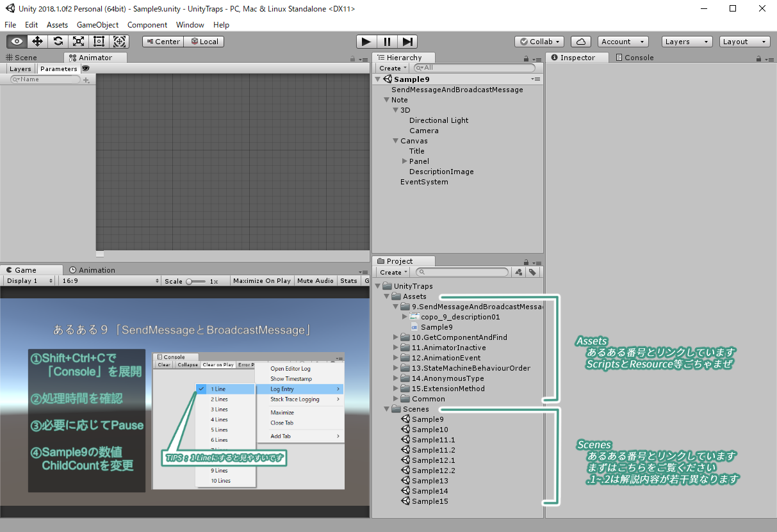This screenshot has height=532, width=777.
Task: Toggle Local handle rotation button
Action: tap(204, 42)
